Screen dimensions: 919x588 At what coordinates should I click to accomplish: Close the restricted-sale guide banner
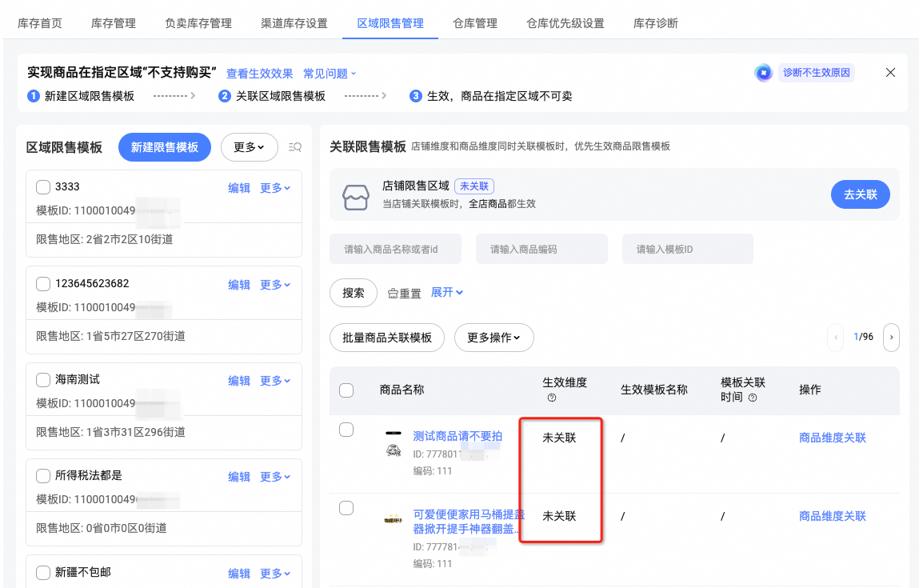[x=890, y=73]
